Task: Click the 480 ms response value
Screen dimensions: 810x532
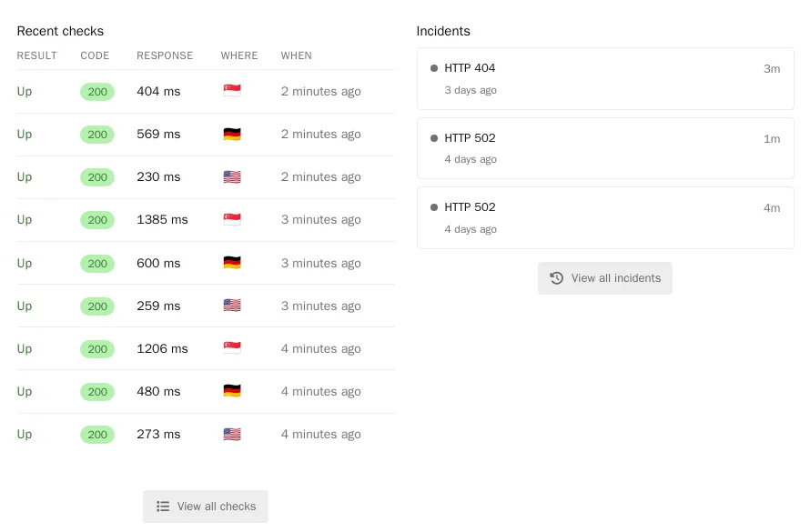Action: 158,392
